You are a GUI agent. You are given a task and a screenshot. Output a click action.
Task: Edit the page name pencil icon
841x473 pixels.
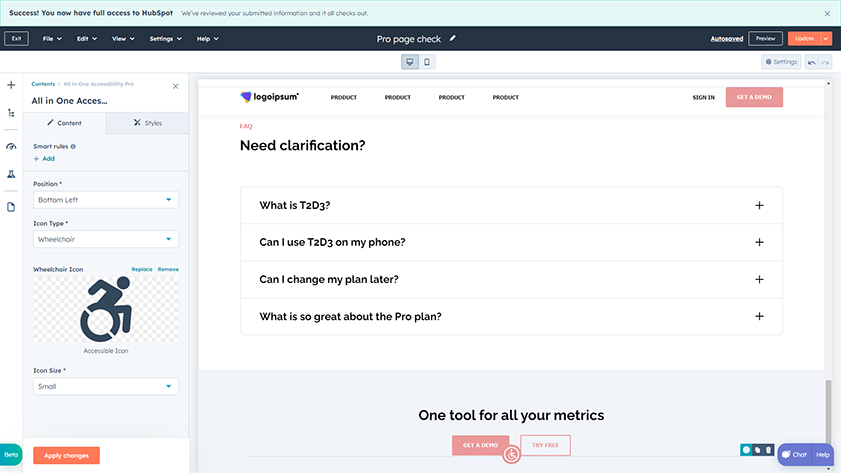[453, 38]
